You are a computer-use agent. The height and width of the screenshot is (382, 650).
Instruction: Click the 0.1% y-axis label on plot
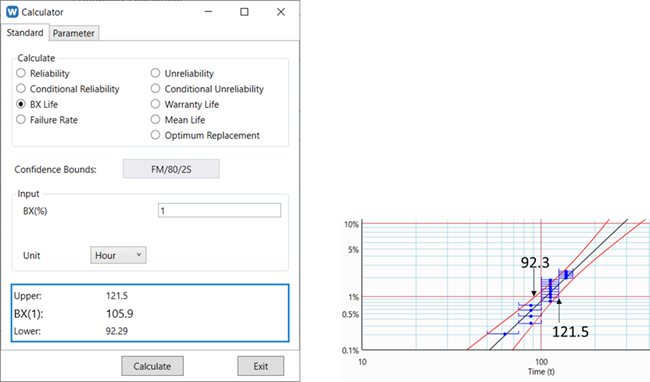[350, 351]
